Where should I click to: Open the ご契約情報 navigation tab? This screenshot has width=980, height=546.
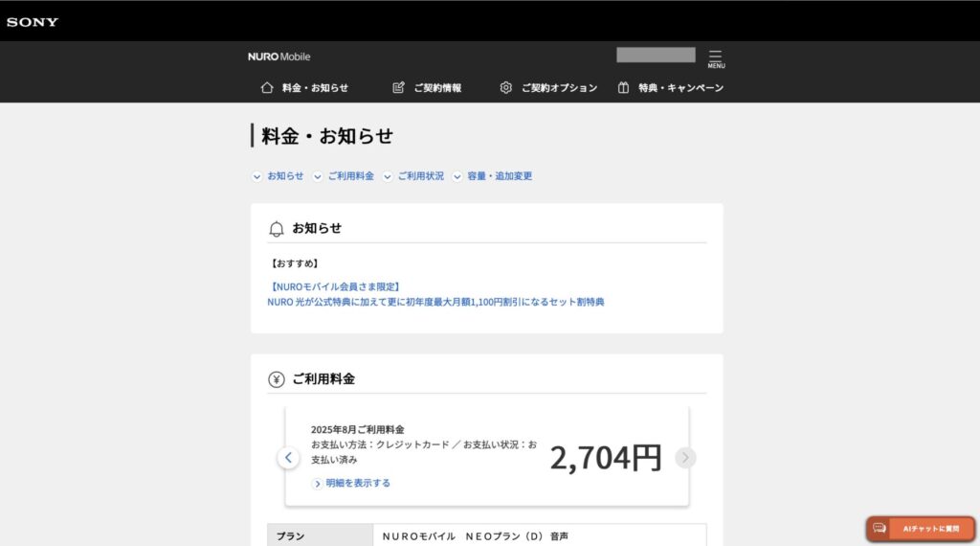(x=437, y=88)
